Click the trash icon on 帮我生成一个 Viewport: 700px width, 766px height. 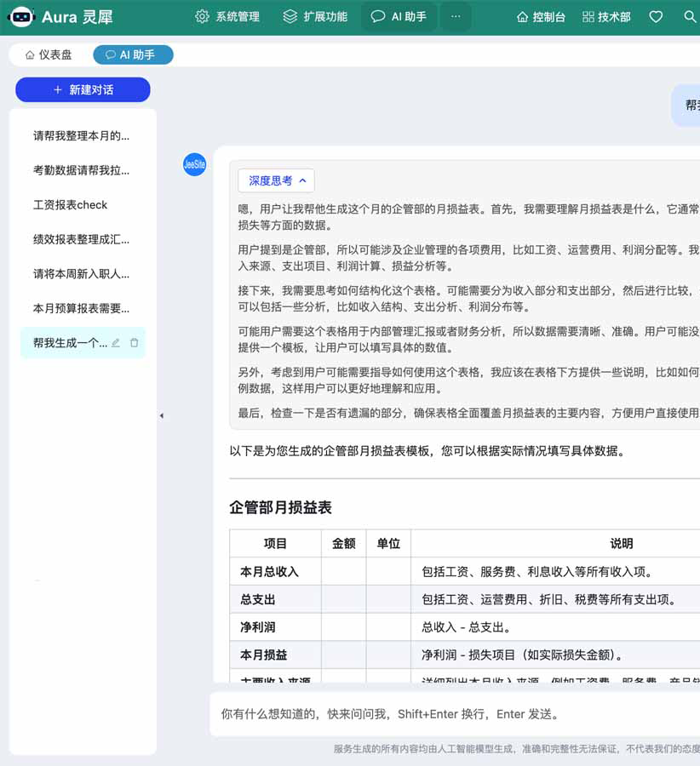[134, 343]
